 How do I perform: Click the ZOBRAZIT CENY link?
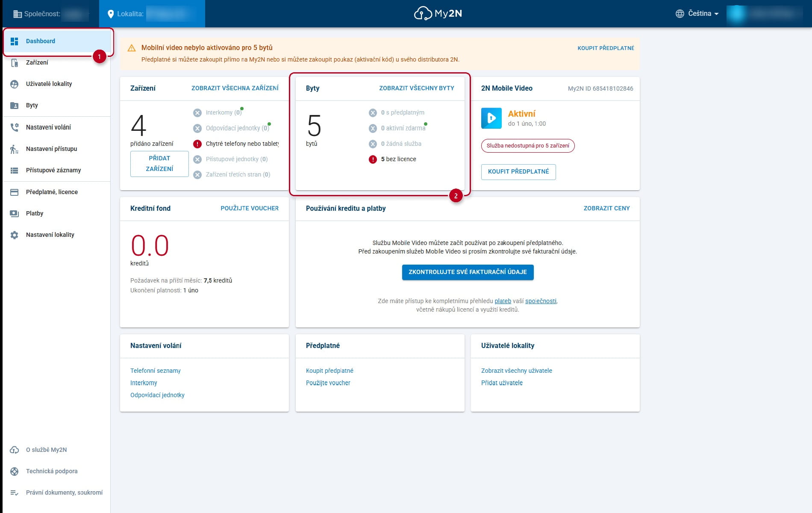click(x=606, y=209)
